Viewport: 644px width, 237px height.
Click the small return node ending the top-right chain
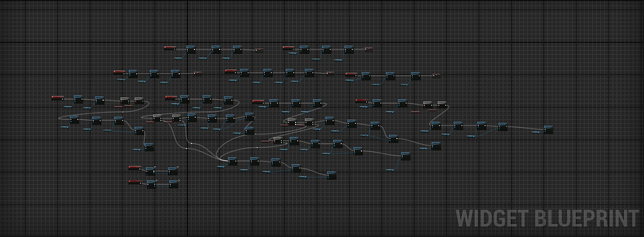pyautogui.click(x=369, y=49)
